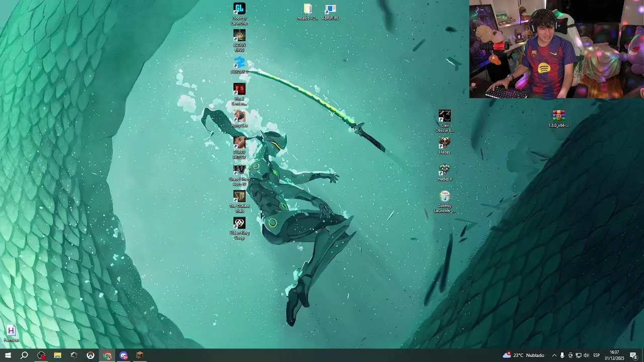Click the Meet Now camera tray icon
This screenshot has height=362, width=644.
click(x=571, y=355)
